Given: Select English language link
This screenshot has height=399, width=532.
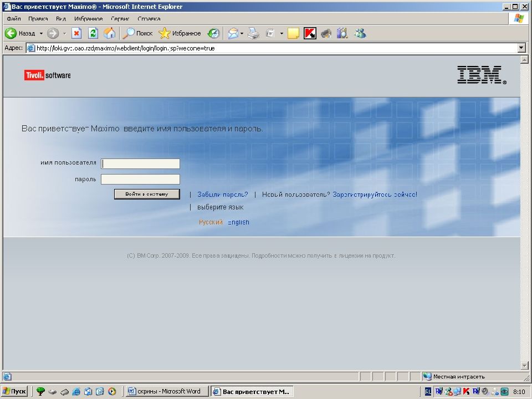Looking at the screenshot, I should (x=238, y=222).
